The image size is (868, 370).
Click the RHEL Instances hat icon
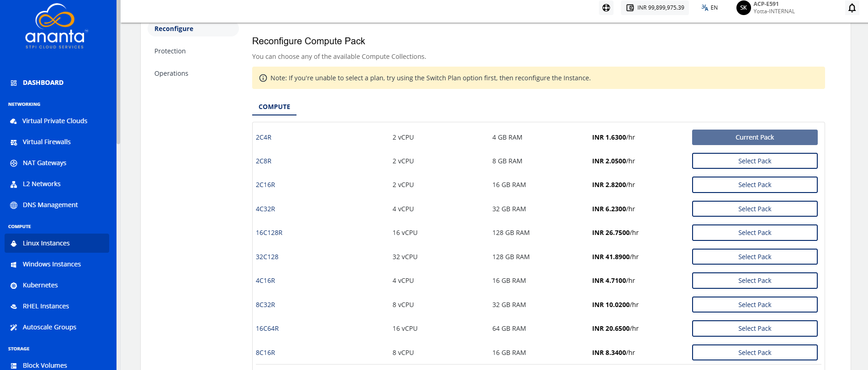(x=14, y=307)
